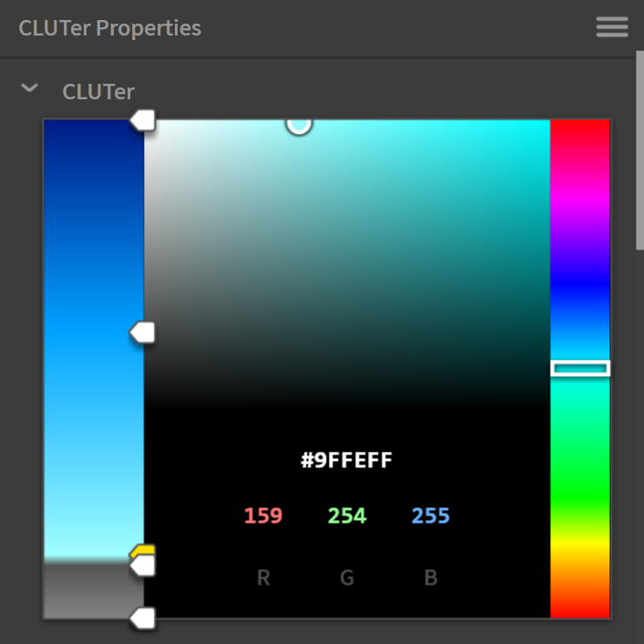The height and width of the screenshot is (644, 644).
Task: Select the bottommost gradient stop handle
Action: coord(142,618)
